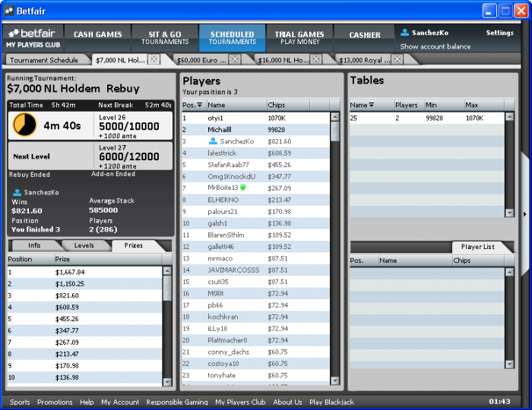Sort tables by the Name column arrow
Image resolution: width=532 pixels, height=410 pixels.
372,105
